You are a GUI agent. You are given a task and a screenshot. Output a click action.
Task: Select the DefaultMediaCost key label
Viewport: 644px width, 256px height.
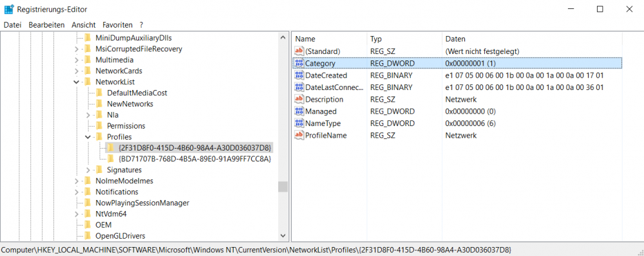(x=137, y=93)
